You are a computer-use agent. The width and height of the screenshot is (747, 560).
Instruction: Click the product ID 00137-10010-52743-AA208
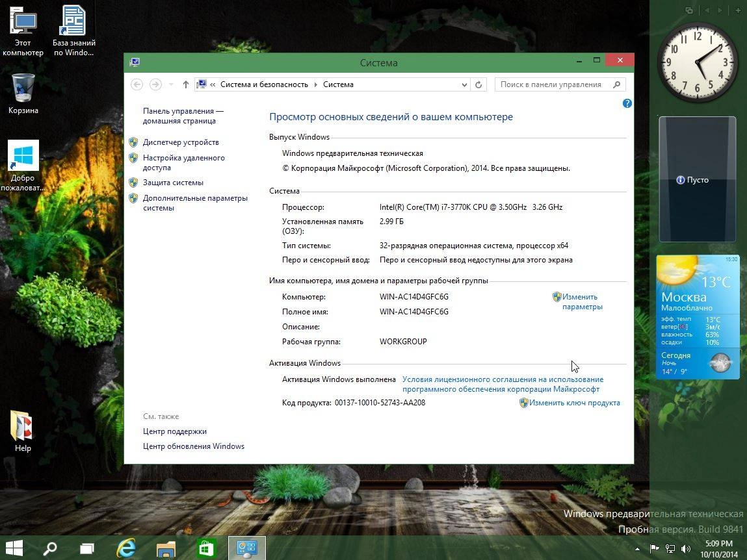[380, 403]
